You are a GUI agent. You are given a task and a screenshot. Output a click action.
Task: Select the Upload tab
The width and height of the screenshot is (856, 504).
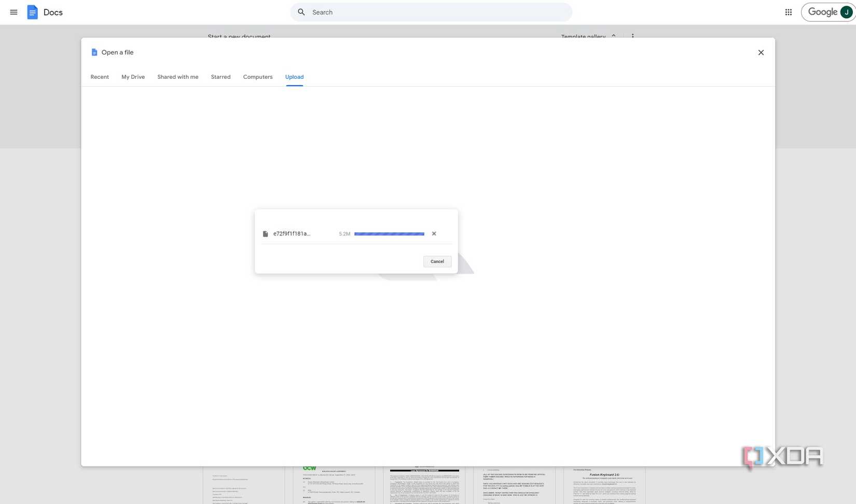[294, 77]
